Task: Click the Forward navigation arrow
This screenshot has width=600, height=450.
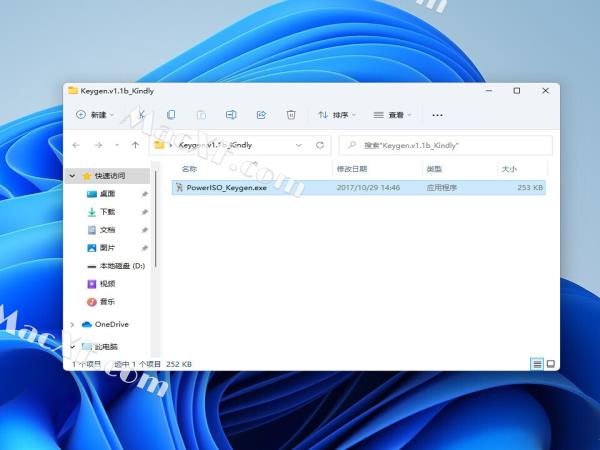Action: pos(98,145)
